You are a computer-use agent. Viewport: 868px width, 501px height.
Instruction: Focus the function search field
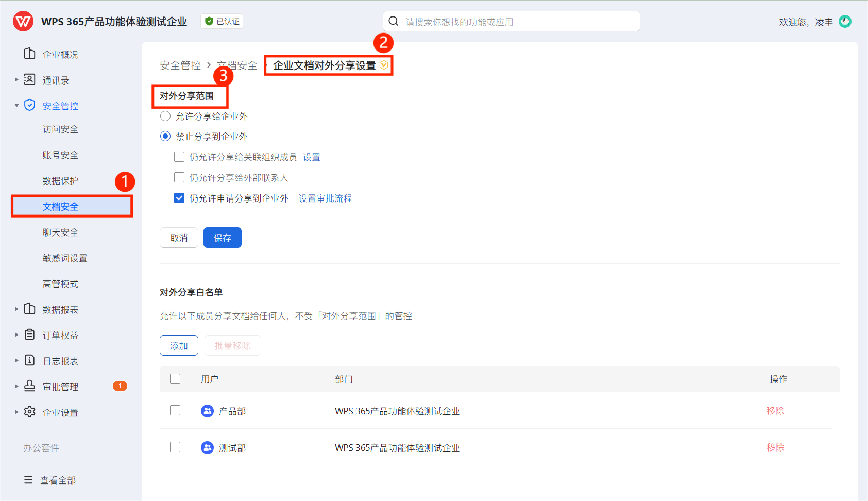512,21
